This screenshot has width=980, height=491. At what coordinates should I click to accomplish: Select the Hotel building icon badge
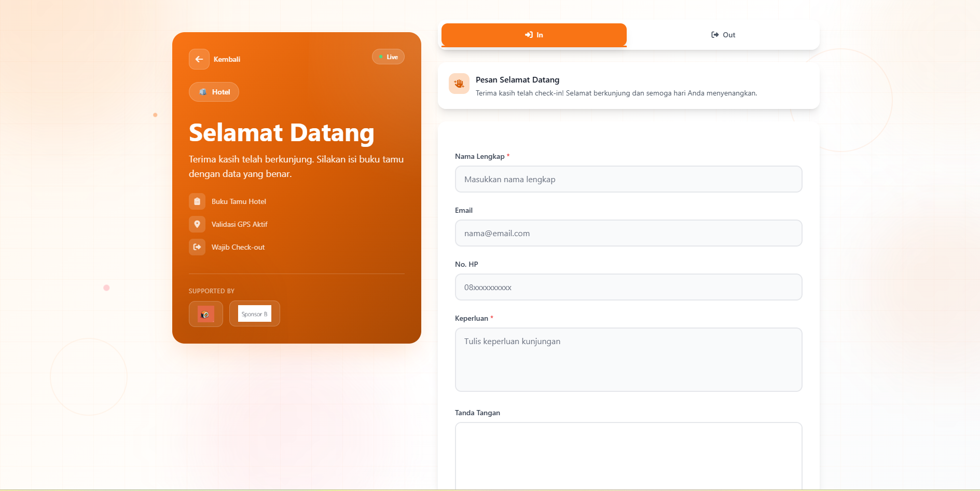202,92
